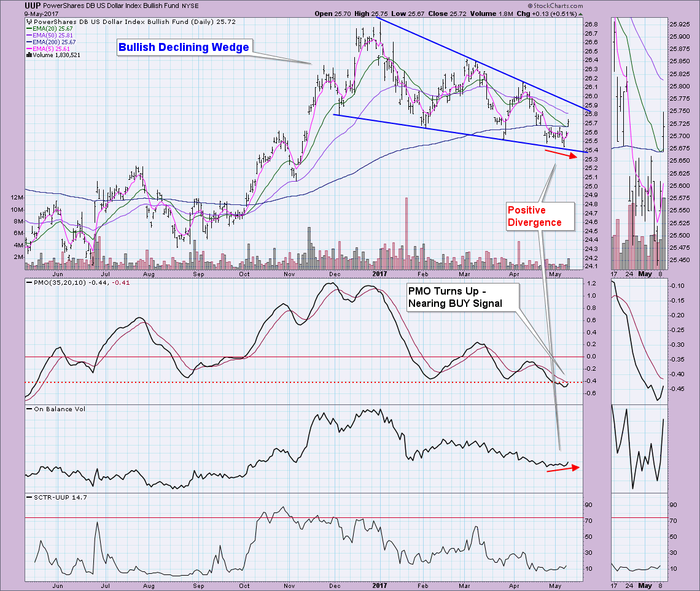Viewport: 700px width, 591px height.
Task: Select the EMA(200) 25.67 legend entry
Action: point(51,42)
